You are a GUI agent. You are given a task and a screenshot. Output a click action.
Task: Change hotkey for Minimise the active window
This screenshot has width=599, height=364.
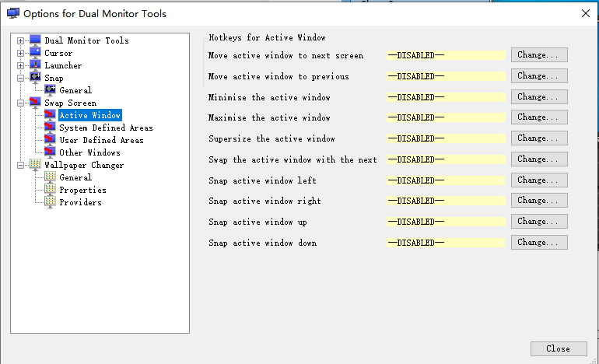(x=539, y=97)
